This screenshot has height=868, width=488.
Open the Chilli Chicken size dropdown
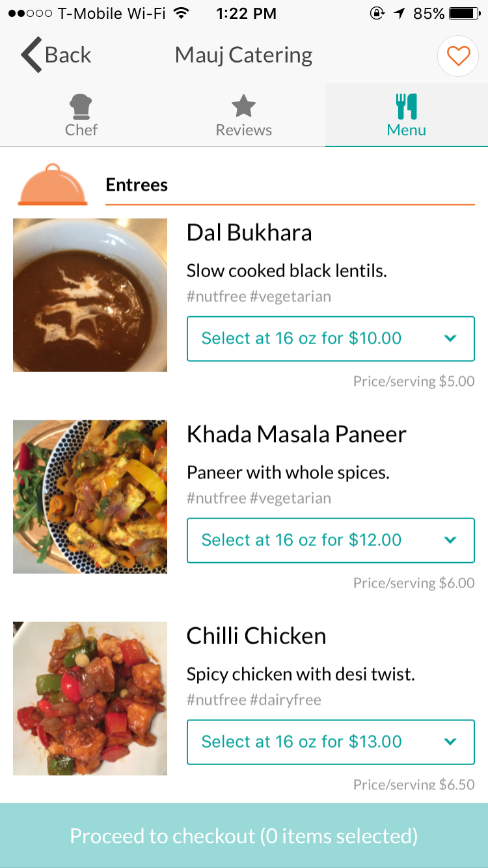[x=331, y=742]
